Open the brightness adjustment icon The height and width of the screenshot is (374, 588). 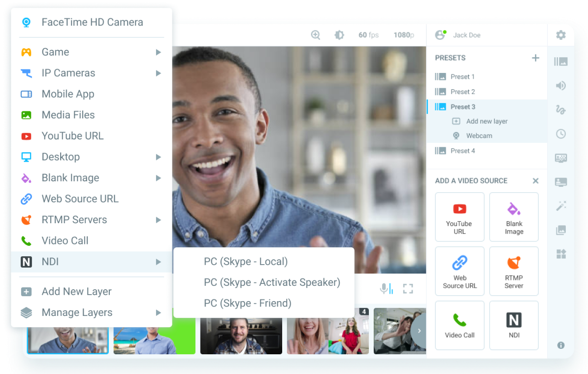pyautogui.click(x=339, y=35)
